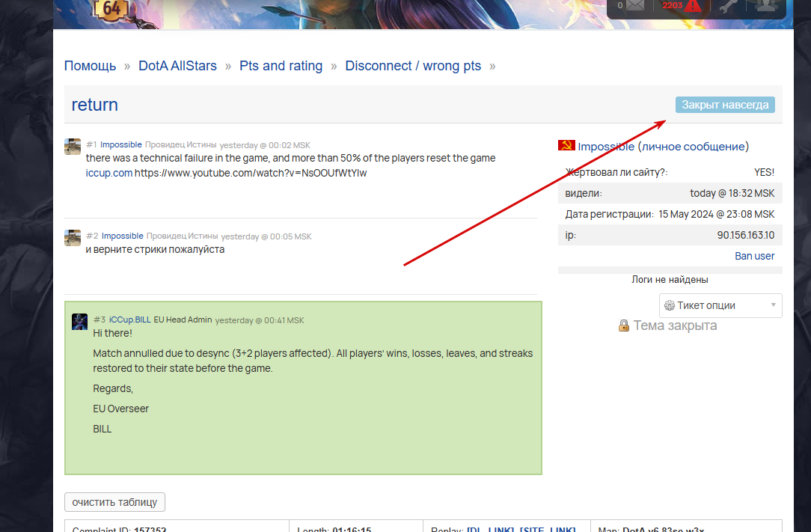Screen dimensions: 811x532
Task: Click the Ban user link
Action: point(755,256)
